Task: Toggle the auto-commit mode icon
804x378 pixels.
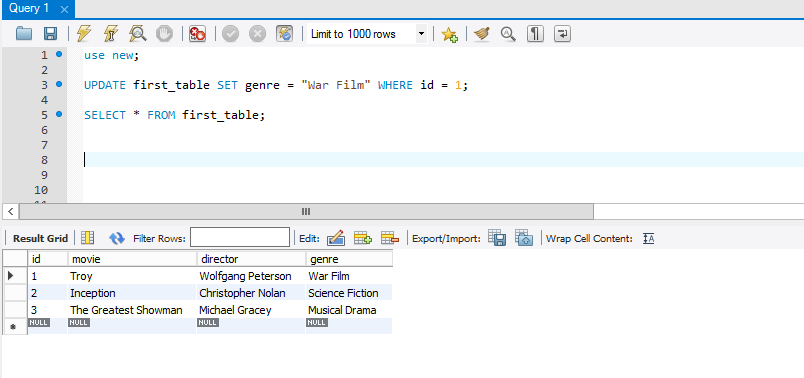Action: [x=284, y=34]
